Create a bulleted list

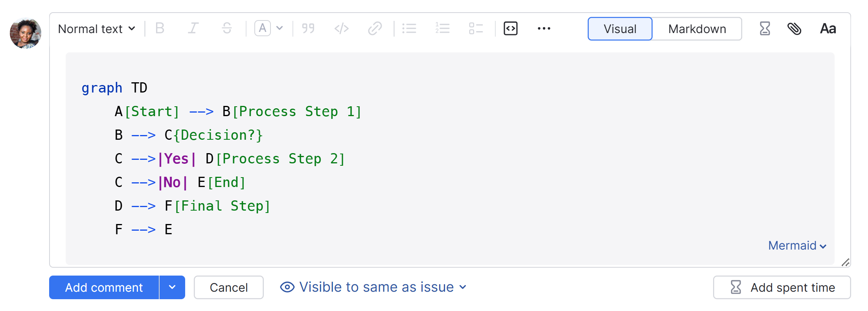[409, 28]
